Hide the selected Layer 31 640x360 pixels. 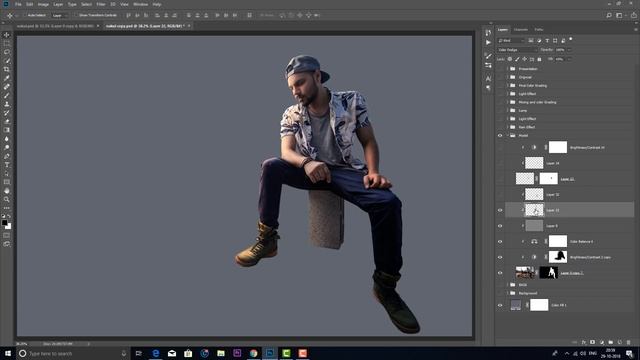coord(500,210)
